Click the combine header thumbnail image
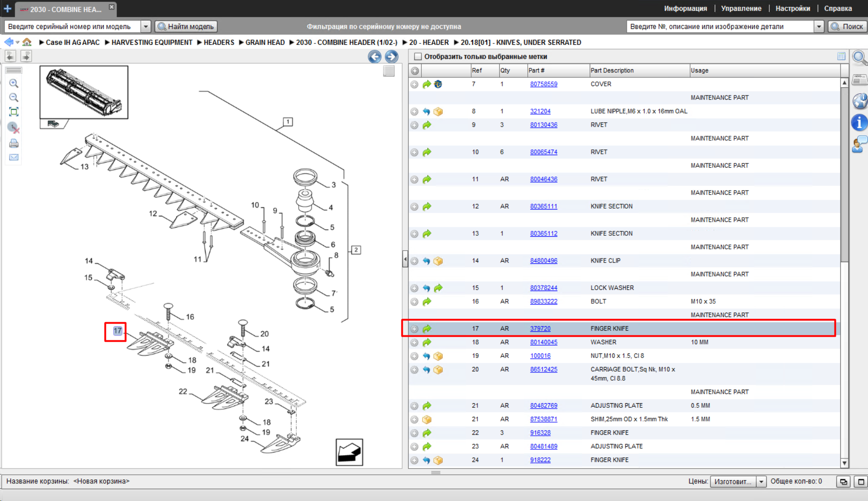Screen dimensions: 868x501 84,92
